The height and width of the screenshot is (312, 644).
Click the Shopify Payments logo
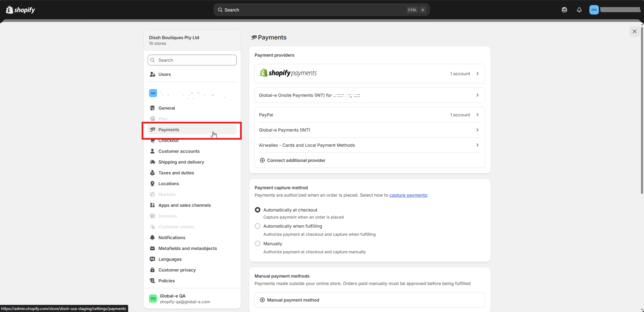click(288, 73)
